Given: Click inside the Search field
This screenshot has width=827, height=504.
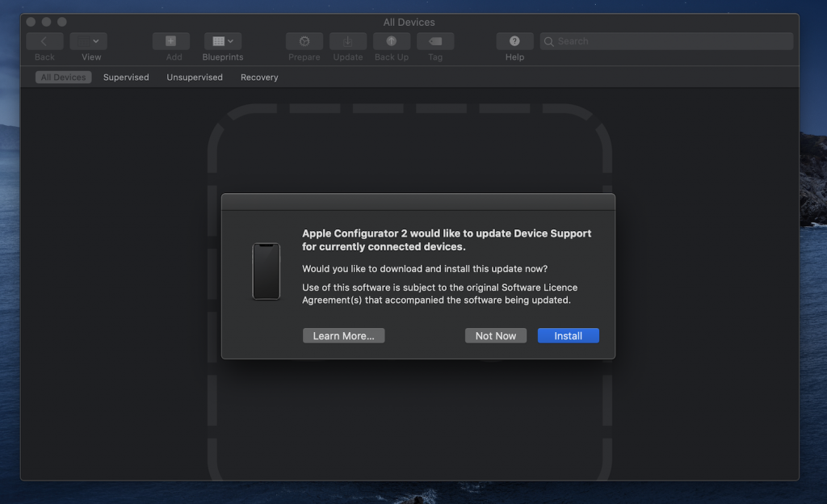Looking at the screenshot, I should pos(665,40).
